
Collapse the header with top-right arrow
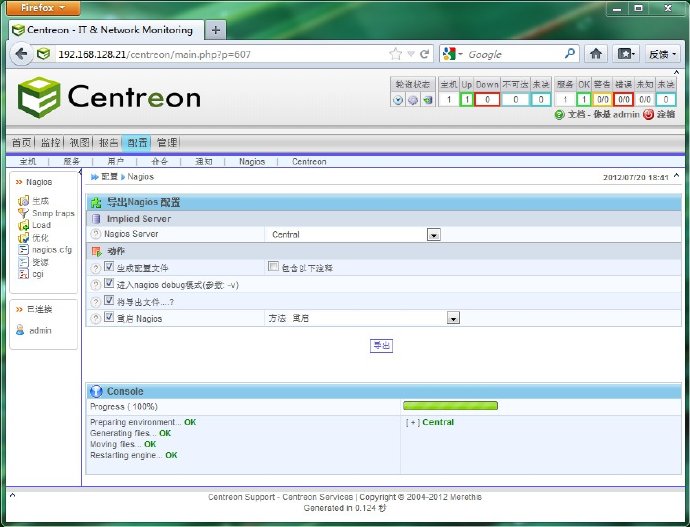[676, 72]
